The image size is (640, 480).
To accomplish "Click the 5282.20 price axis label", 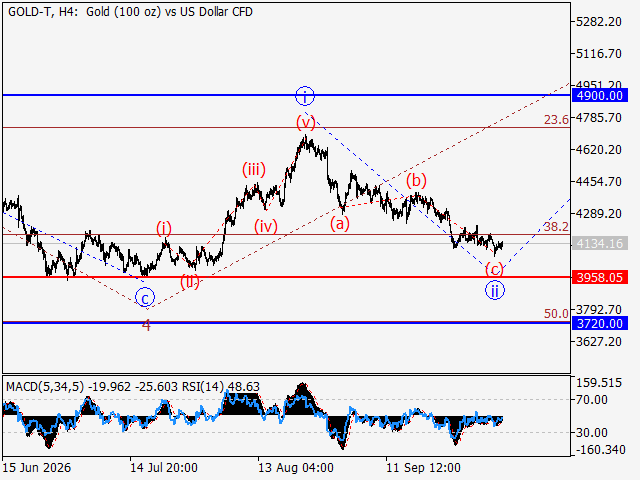I will point(599,22).
